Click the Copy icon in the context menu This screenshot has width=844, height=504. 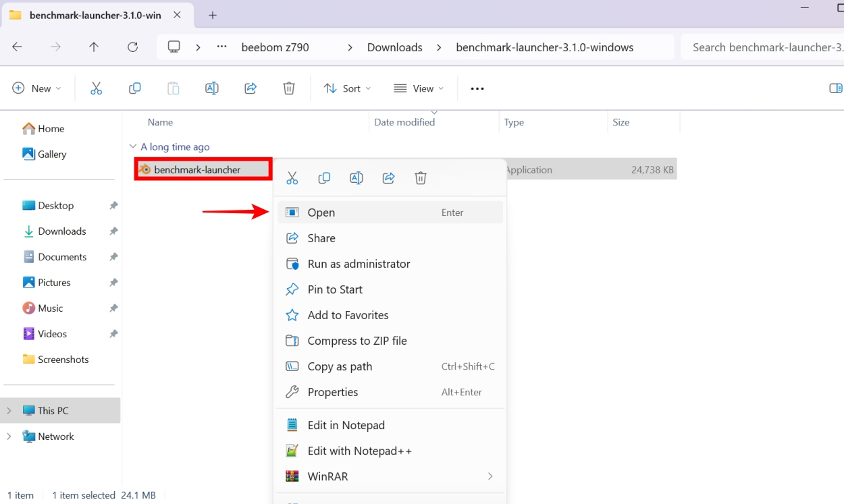tap(324, 178)
